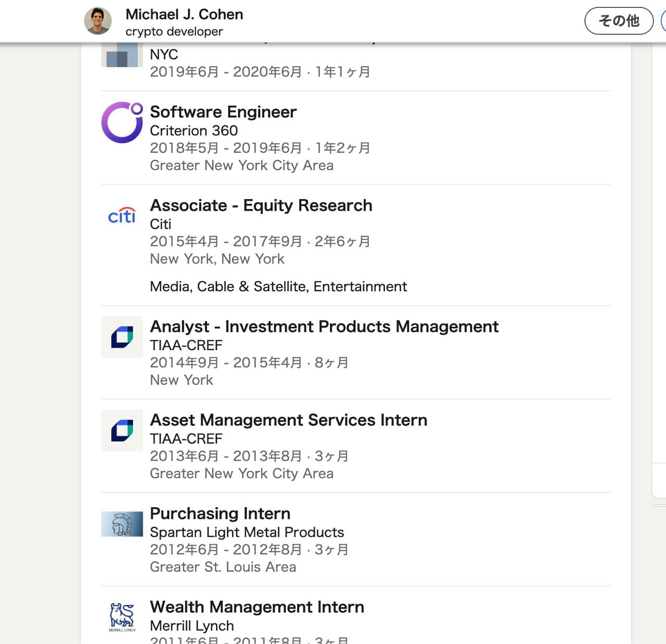Click the Asset Management Services Intern title

tap(288, 420)
